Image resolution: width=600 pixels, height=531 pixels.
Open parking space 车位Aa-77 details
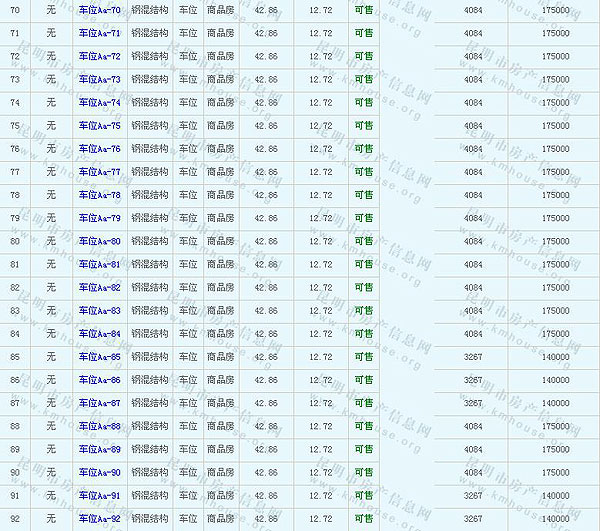click(x=99, y=171)
